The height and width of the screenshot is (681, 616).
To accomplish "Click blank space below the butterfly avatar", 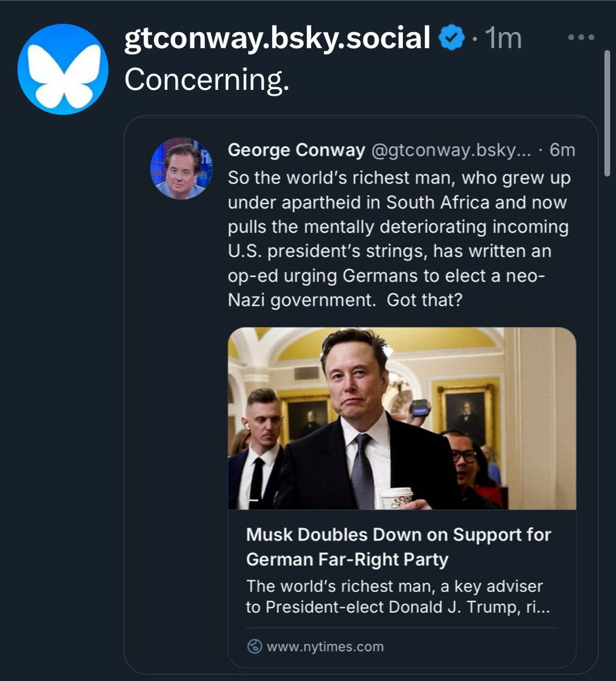I will point(63,340).
